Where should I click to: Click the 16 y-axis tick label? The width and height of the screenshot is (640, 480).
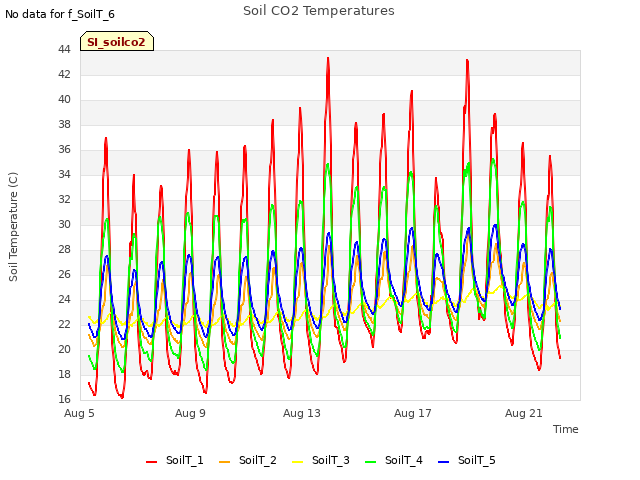click(64, 400)
